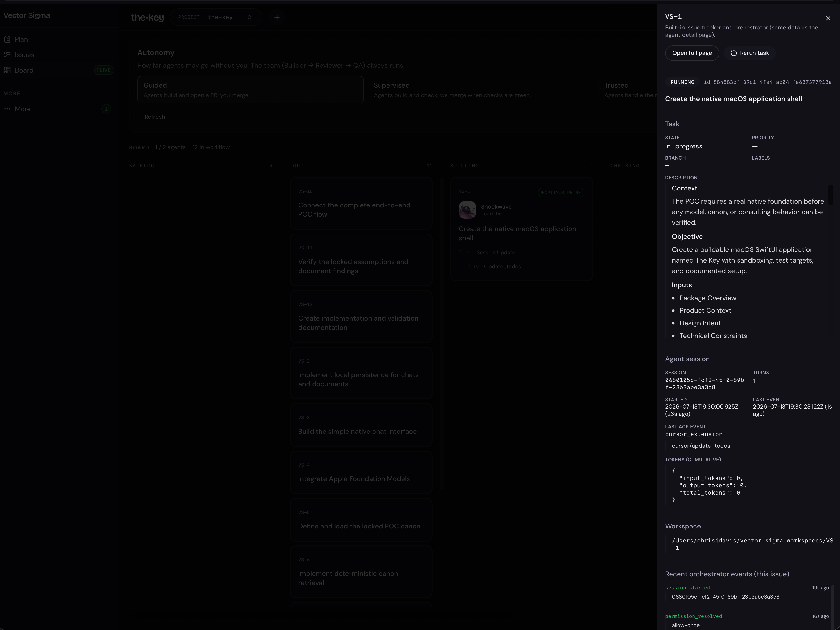The height and width of the screenshot is (630, 840).
Task: Click the Refresh button under Autonomy
Action: coord(154,117)
